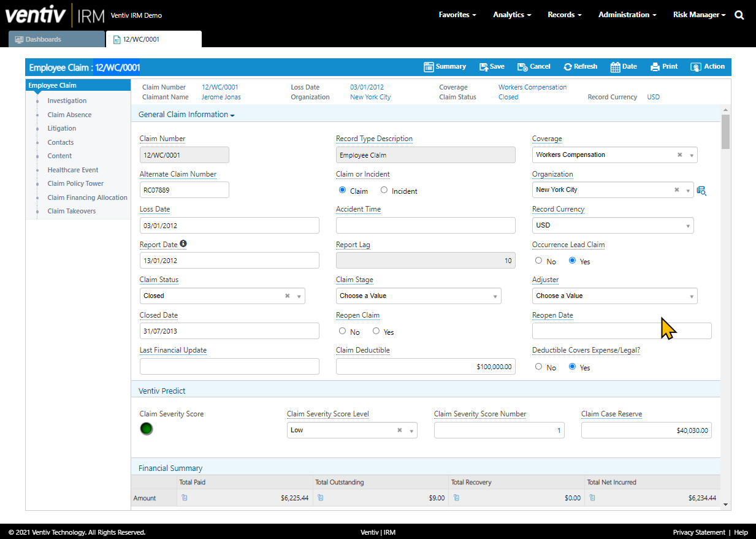Open Investigation in the sidebar

67,101
